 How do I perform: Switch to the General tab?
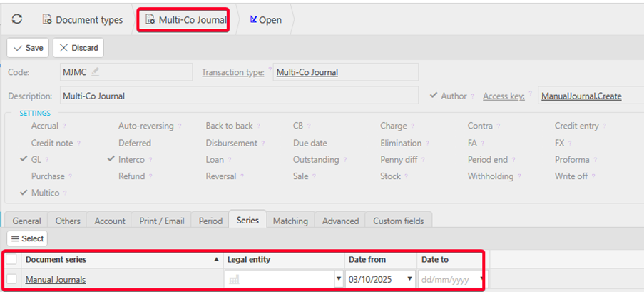(26, 221)
